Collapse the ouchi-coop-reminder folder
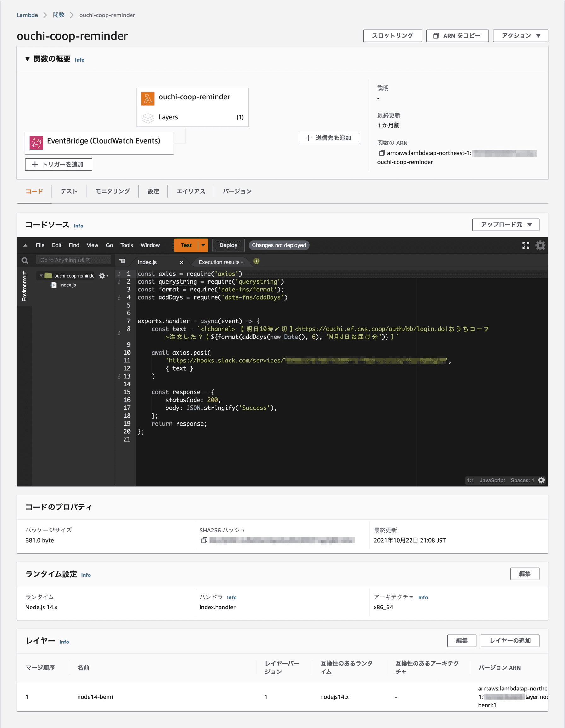This screenshot has width=565, height=728. click(41, 276)
